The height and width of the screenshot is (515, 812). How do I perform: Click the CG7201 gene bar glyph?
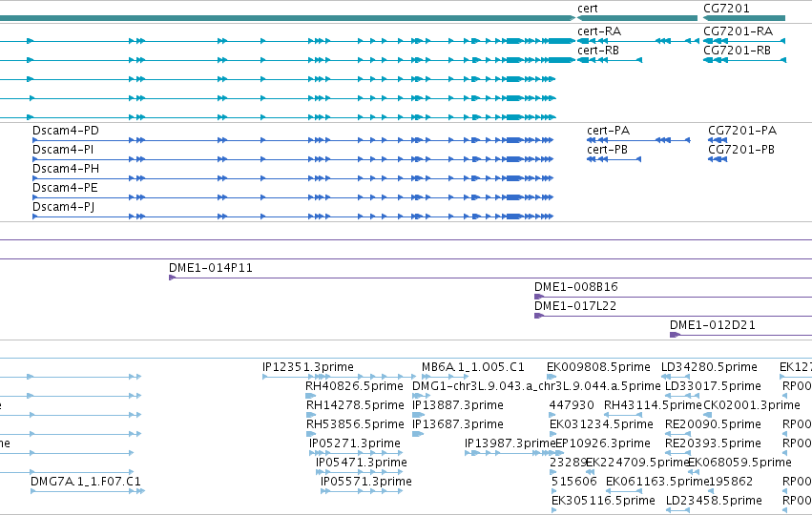coord(744,18)
